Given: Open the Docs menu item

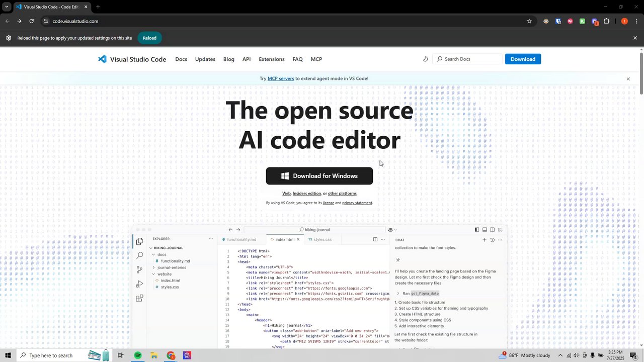Looking at the screenshot, I should 181,59.
